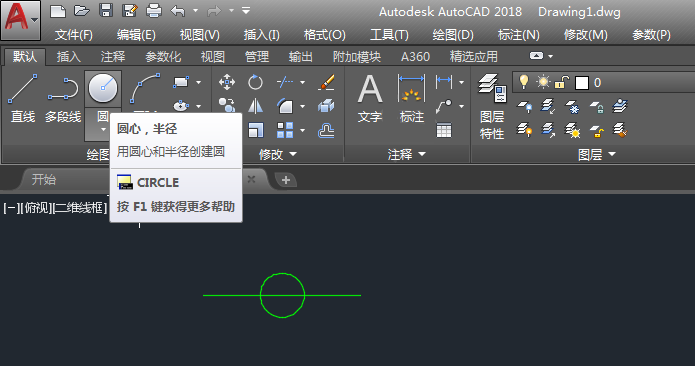Screen dimensions: 695x366
Task: Activate the Rectangular Array tool
Action: pos(285,130)
